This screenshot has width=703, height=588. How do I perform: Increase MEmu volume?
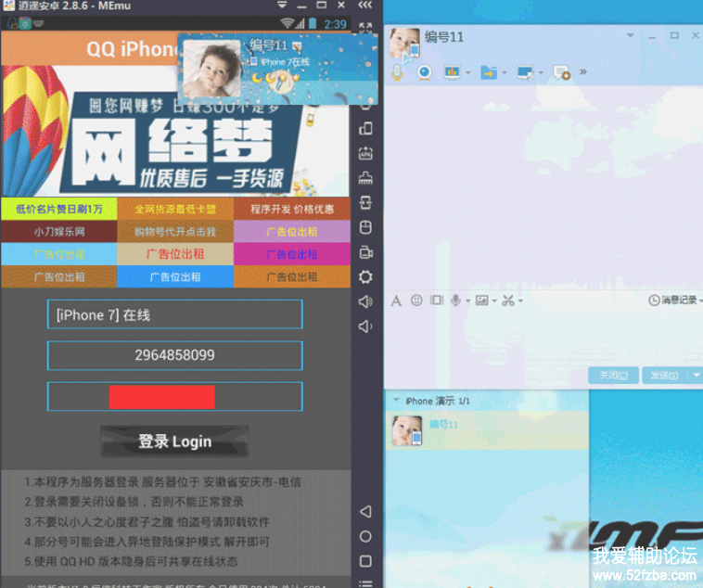(365, 301)
